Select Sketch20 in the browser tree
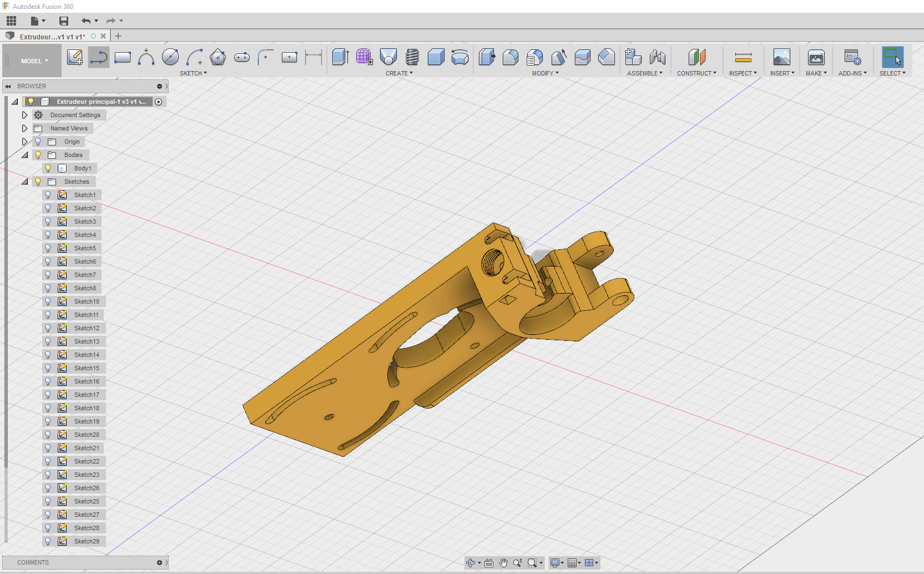Viewport: 924px width, 574px height. [87, 435]
